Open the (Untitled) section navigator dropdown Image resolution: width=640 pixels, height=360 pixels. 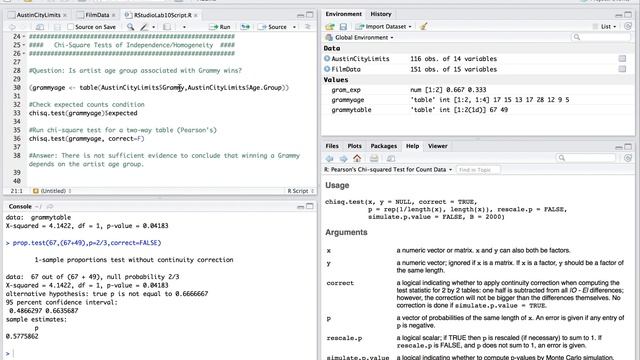(x=52, y=191)
